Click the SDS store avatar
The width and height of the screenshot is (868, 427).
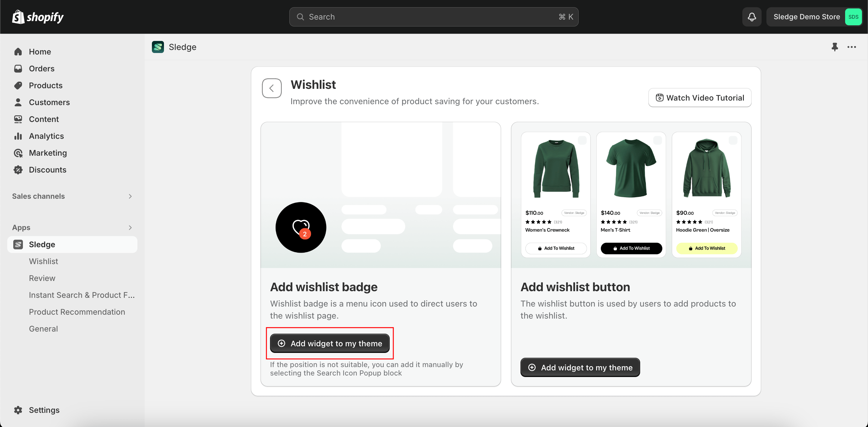click(x=853, y=17)
